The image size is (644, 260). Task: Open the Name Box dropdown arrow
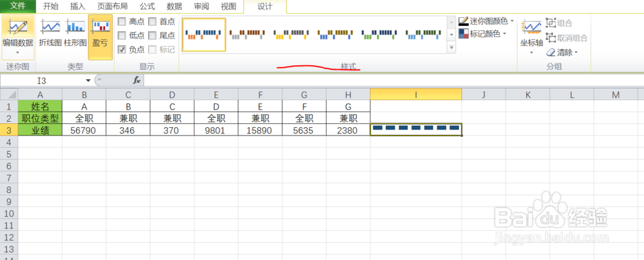click(88, 80)
